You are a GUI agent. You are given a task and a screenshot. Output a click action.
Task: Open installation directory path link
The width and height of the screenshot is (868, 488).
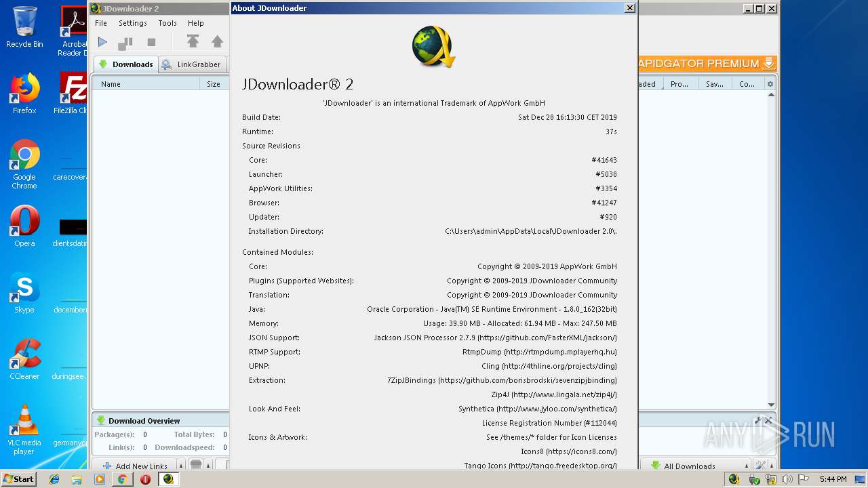531,231
